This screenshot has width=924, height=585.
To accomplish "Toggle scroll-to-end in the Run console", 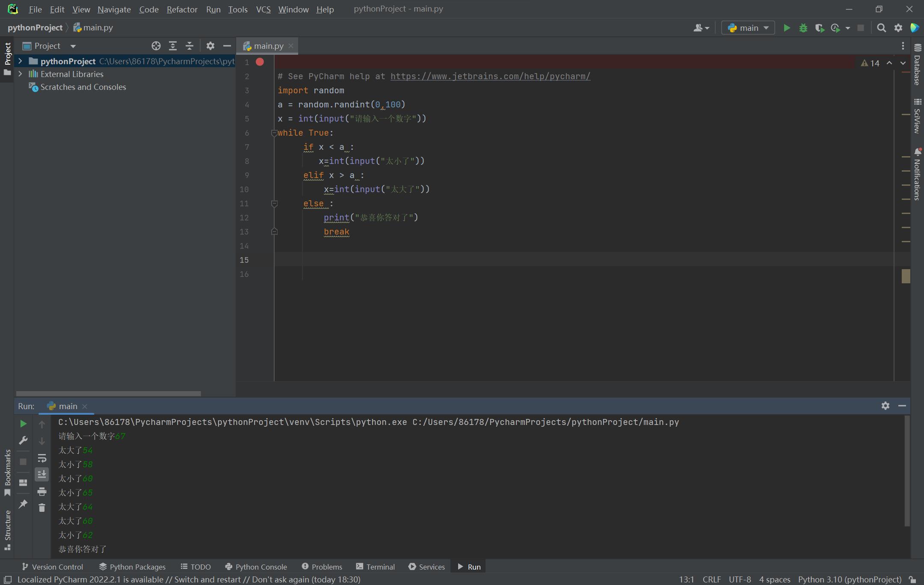I will click(42, 474).
